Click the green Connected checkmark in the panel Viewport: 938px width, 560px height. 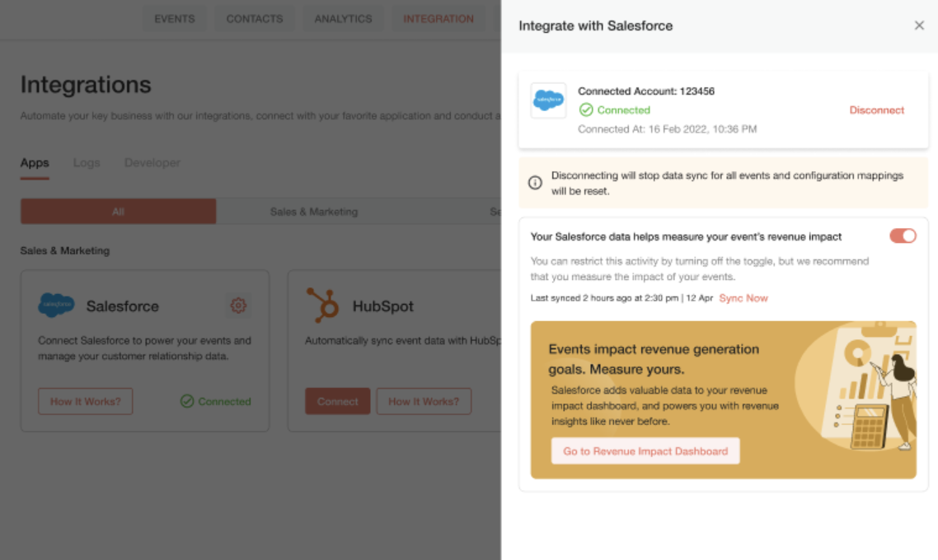click(586, 110)
